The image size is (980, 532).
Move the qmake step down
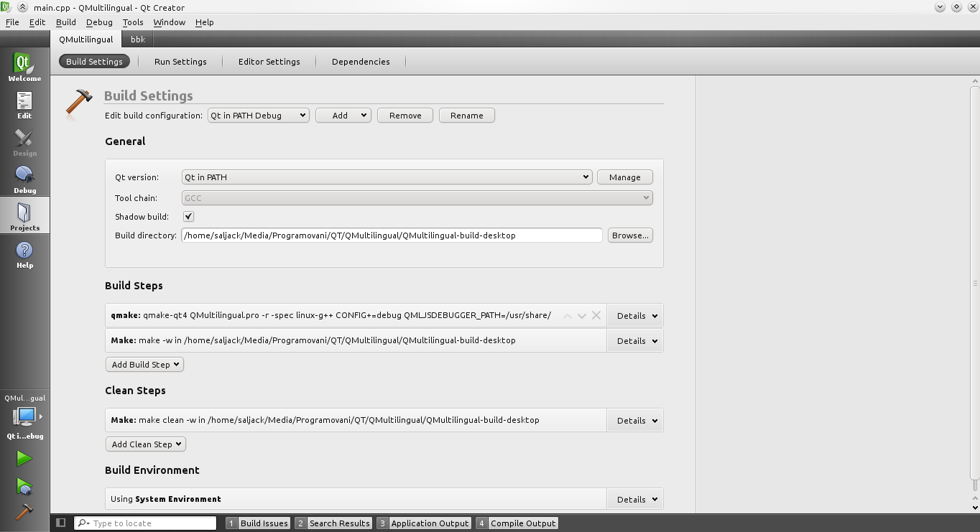[582, 315]
